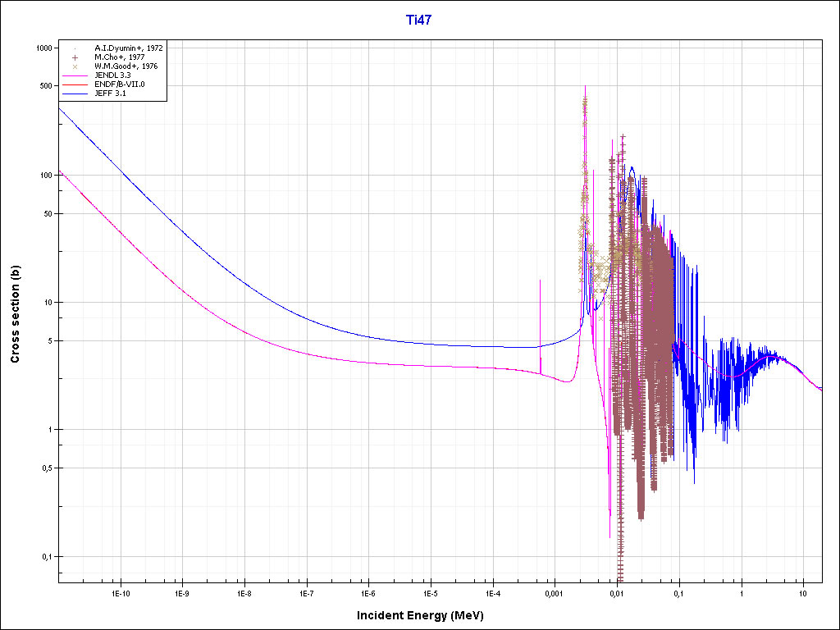Click the 500 tick label on y-axis
Screen dimensions: 840x630
(45, 86)
